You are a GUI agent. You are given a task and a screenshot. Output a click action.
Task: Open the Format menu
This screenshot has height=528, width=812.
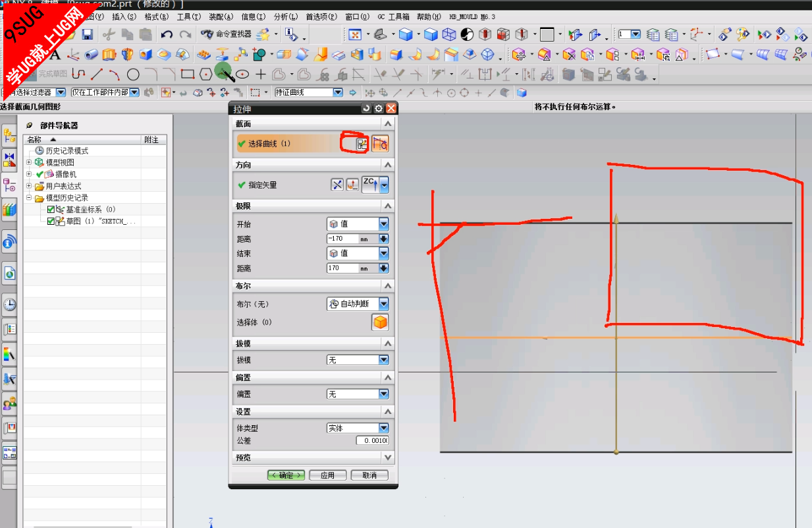coord(156,16)
